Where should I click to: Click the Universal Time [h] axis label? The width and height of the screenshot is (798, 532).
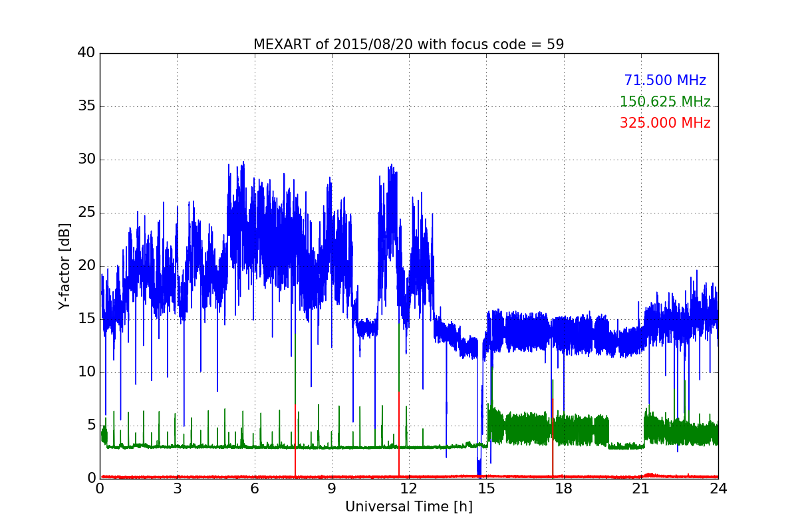click(408, 507)
